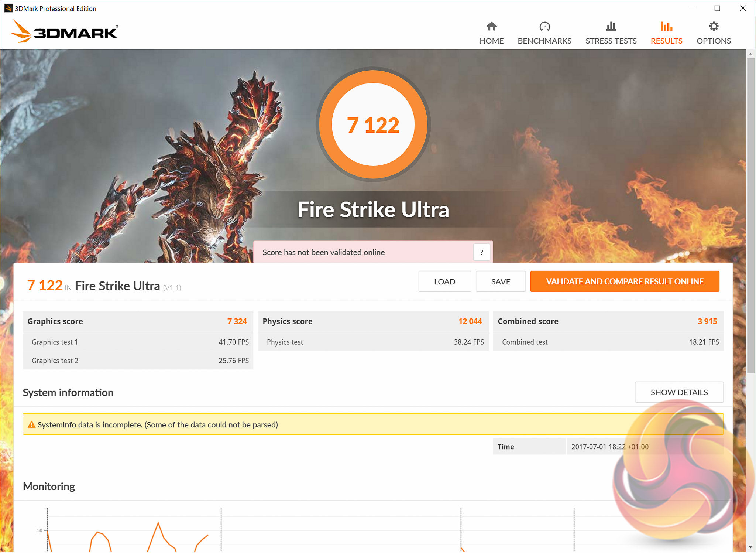Switch to the BENCHMARKS tab label
The image size is (756, 553).
(x=544, y=41)
